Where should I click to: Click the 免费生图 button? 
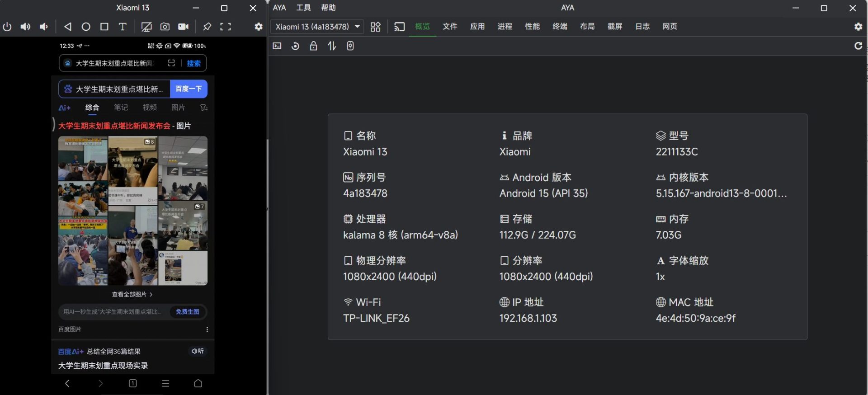point(188,312)
